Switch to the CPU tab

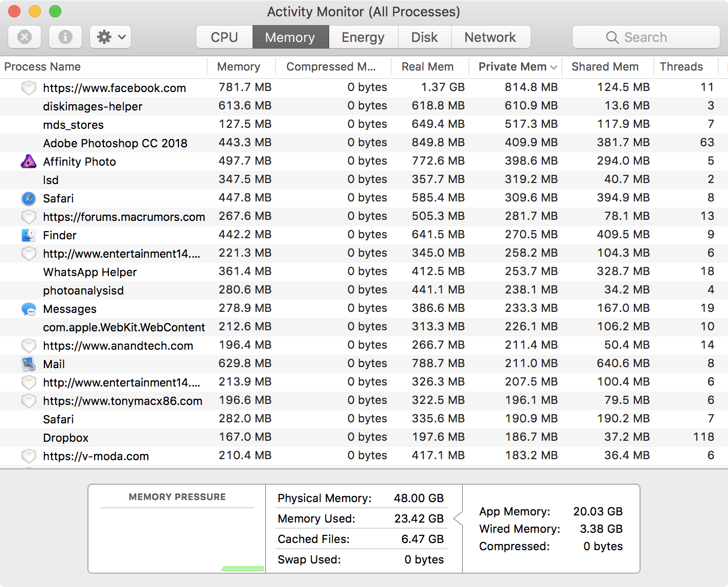coord(224,37)
